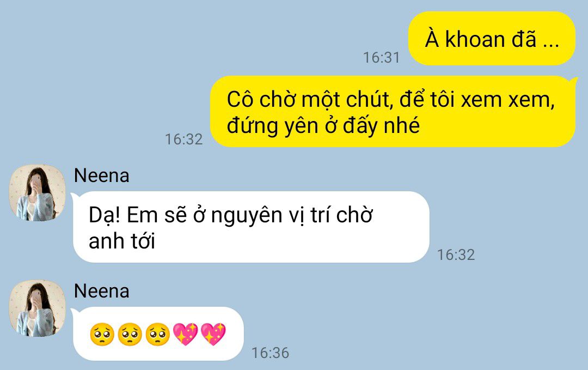Click the last sparkling pink heart emoji
This screenshot has width=588, height=370.
[213, 334]
